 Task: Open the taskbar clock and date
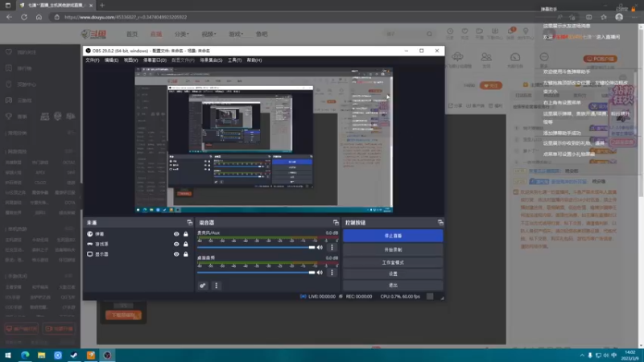pos(630,356)
